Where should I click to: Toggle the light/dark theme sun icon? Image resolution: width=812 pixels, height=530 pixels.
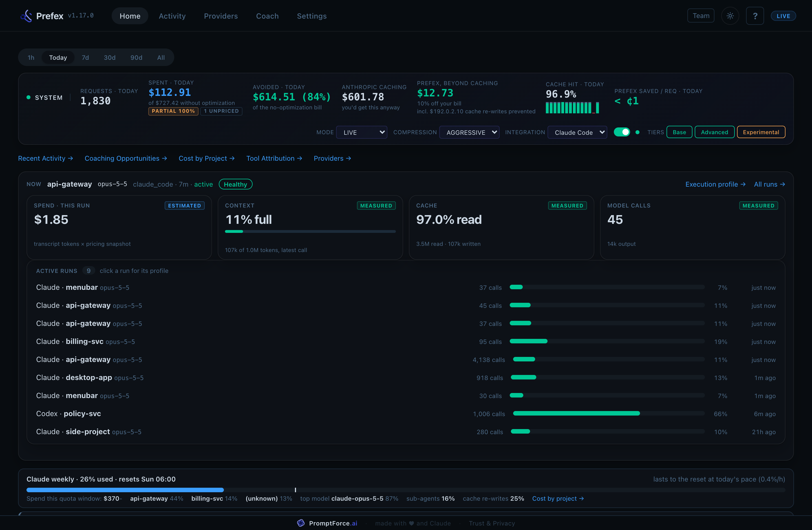[730, 16]
